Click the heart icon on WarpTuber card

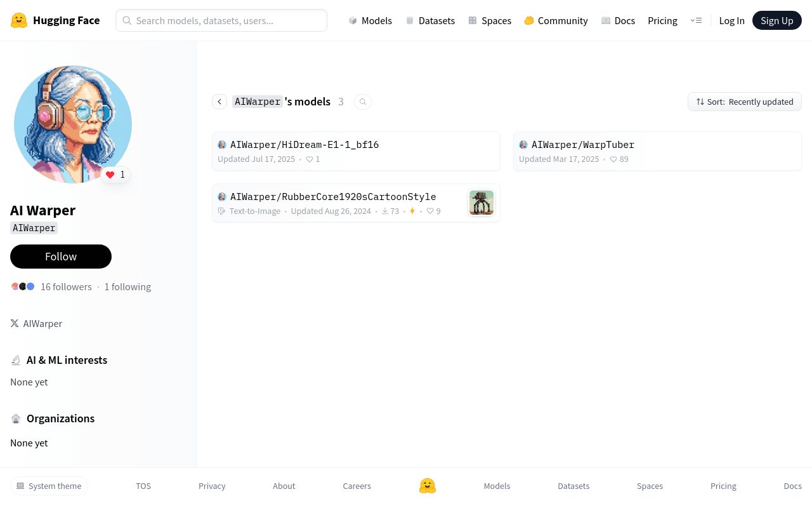point(613,159)
